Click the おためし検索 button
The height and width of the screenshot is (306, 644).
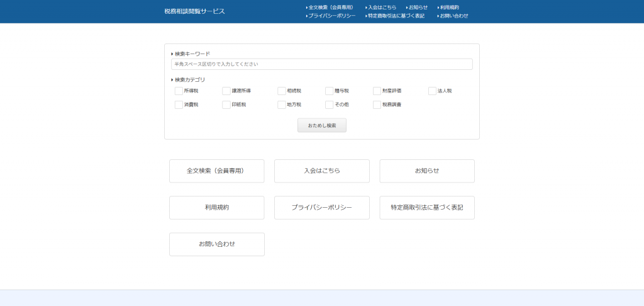[322, 125]
